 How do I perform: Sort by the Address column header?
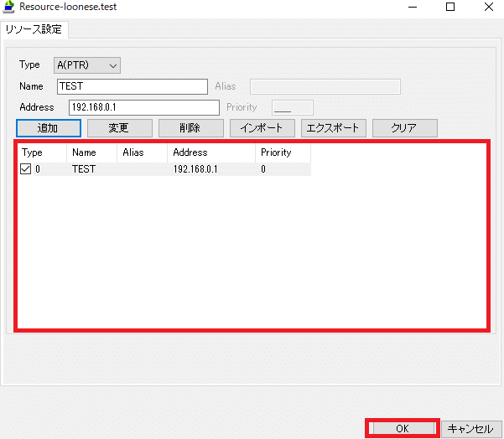211,152
